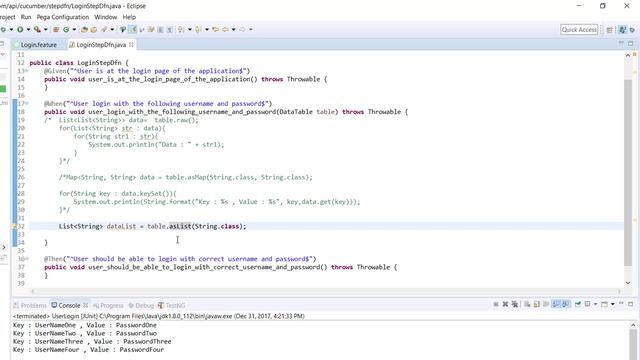Click the asList method call in line 32
This screenshot has height=360, width=640.
click(x=180, y=226)
